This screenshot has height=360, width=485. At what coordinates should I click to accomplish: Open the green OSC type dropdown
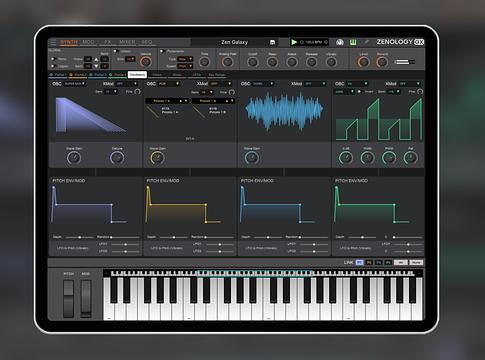[357, 84]
